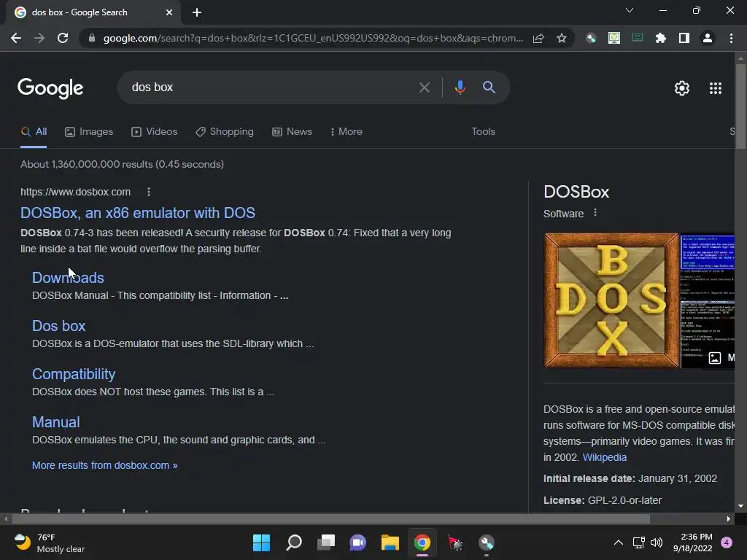Click the scroll right arrow
This screenshot has height=560, width=747.
729,518
